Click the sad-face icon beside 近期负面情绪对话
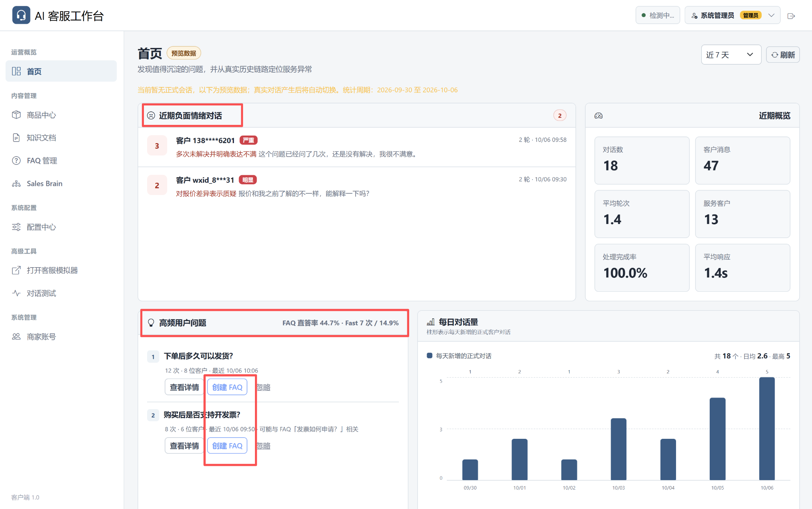 point(151,116)
